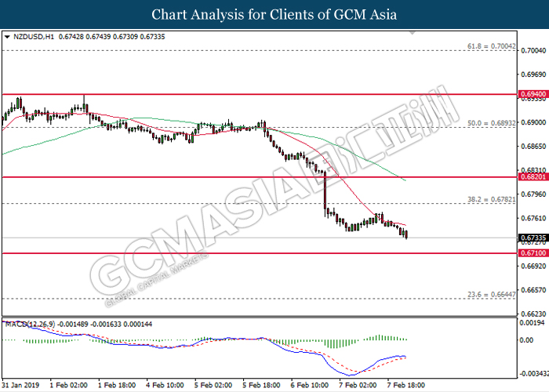Click the 1 Feb 02:00 time label

[69, 385]
